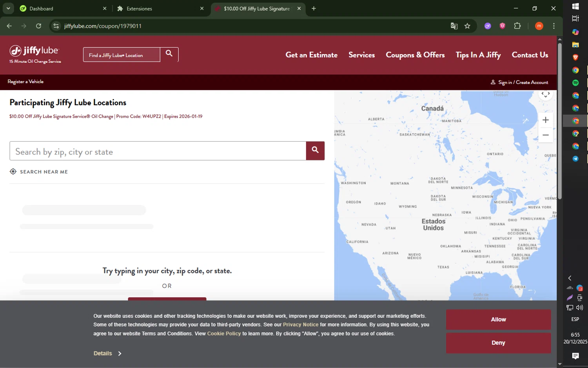Click the network tray icon
588x368 pixels.
pos(570,308)
